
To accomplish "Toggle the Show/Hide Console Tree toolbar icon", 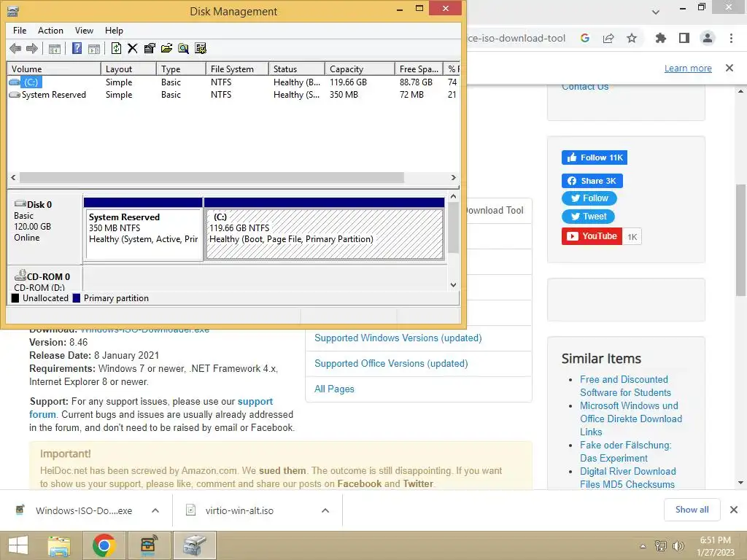I will (55, 48).
